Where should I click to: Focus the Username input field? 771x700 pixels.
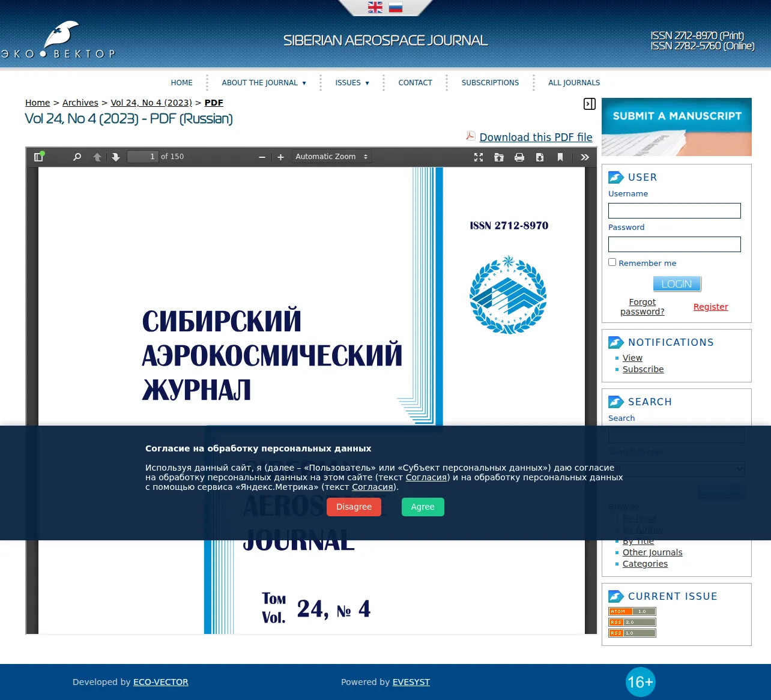point(674,211)
